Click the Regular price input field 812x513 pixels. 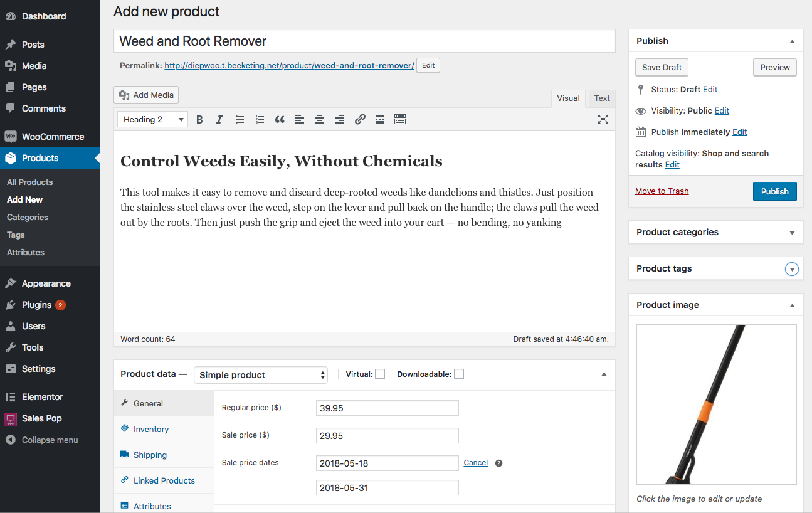[388, 408]
